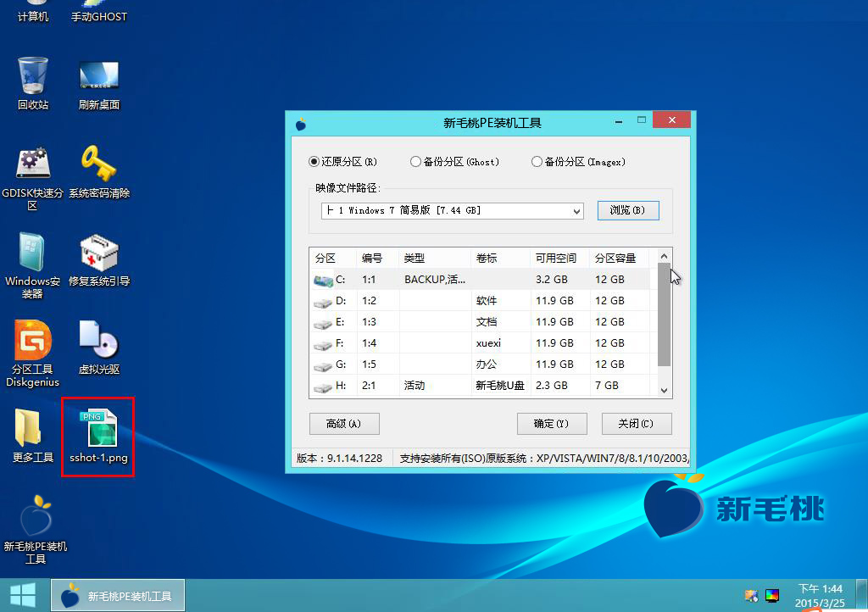Open the 虚拟光驱 virtual drive icon

[x=98, y=348]
